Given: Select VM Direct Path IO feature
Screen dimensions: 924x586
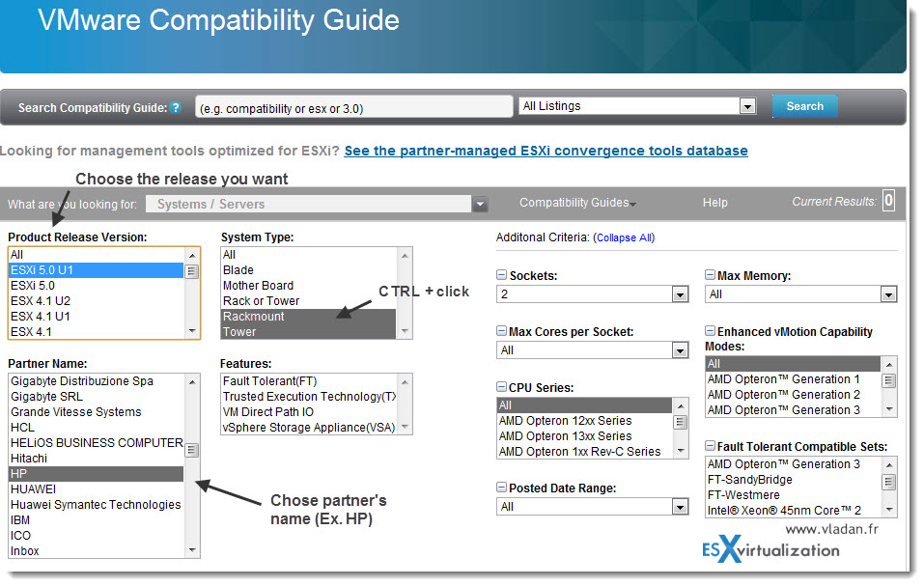Looking at the screenshot, I should coord(309,411).
